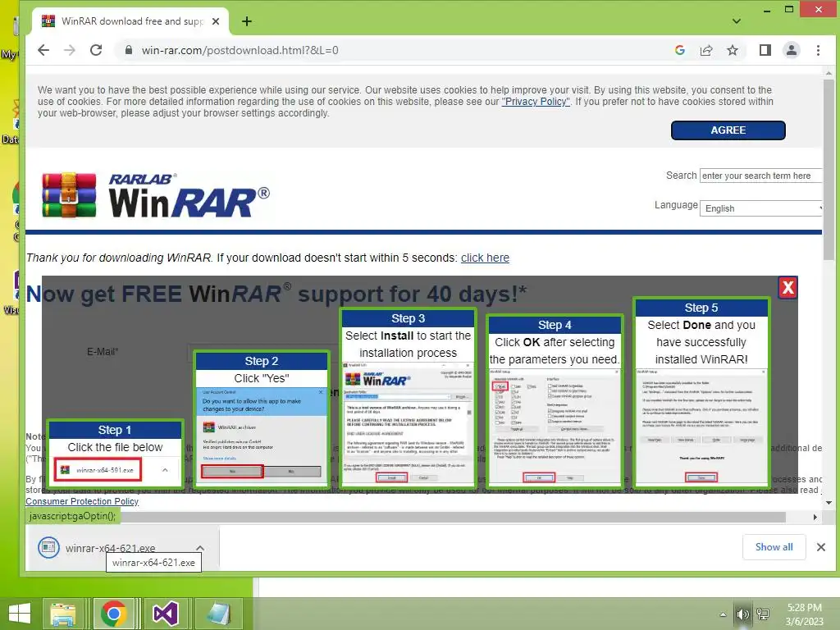The height and width of the screenshot is (630, 840).
Task: Share this page using share icon
Action: (706, 50)
